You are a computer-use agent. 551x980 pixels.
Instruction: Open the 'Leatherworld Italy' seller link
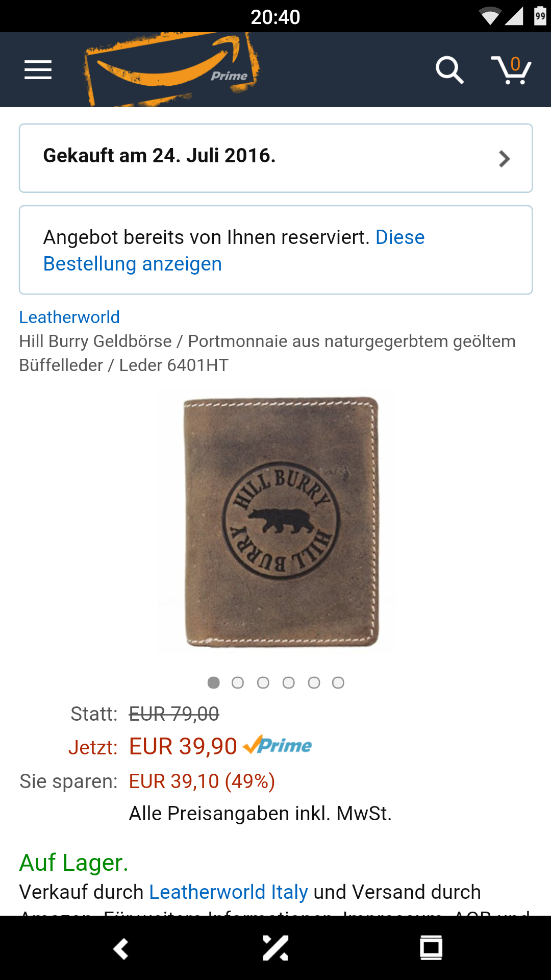(x=229, y=892)
